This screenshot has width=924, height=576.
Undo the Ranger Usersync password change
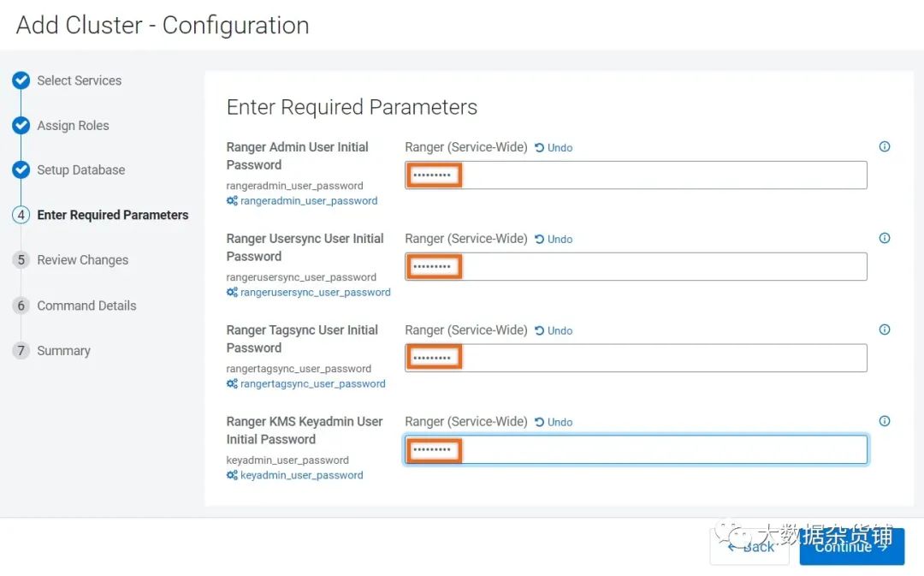click(554, 240)
